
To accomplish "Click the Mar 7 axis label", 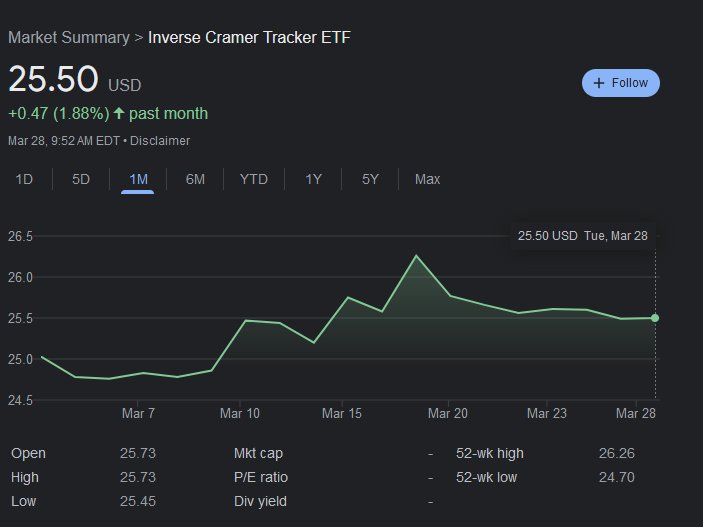I will click(x=138, y=413).
